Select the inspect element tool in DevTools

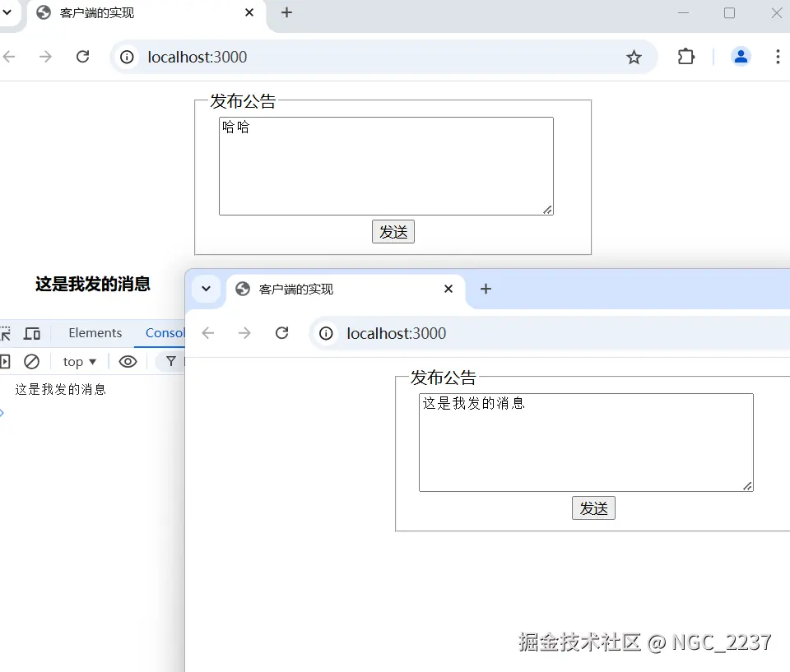tap(5, 333)
